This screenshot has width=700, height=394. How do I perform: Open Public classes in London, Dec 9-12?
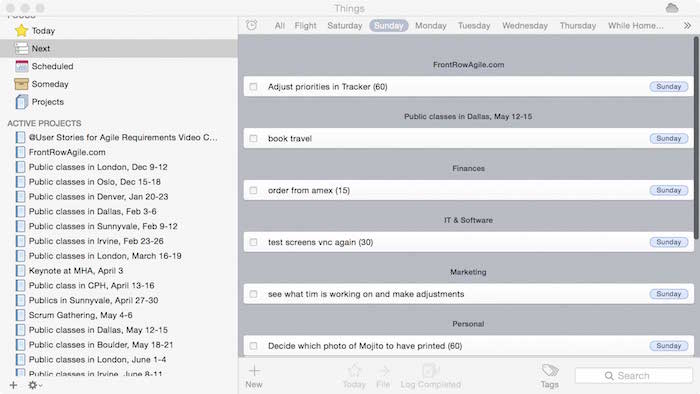(x=98, y=167)
